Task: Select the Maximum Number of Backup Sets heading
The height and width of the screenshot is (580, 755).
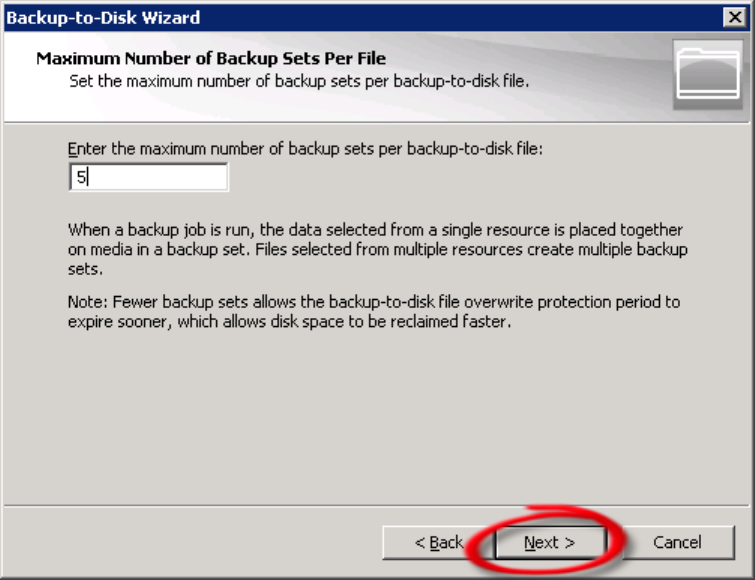Action: pyautogui.click(x=211, y=58)
